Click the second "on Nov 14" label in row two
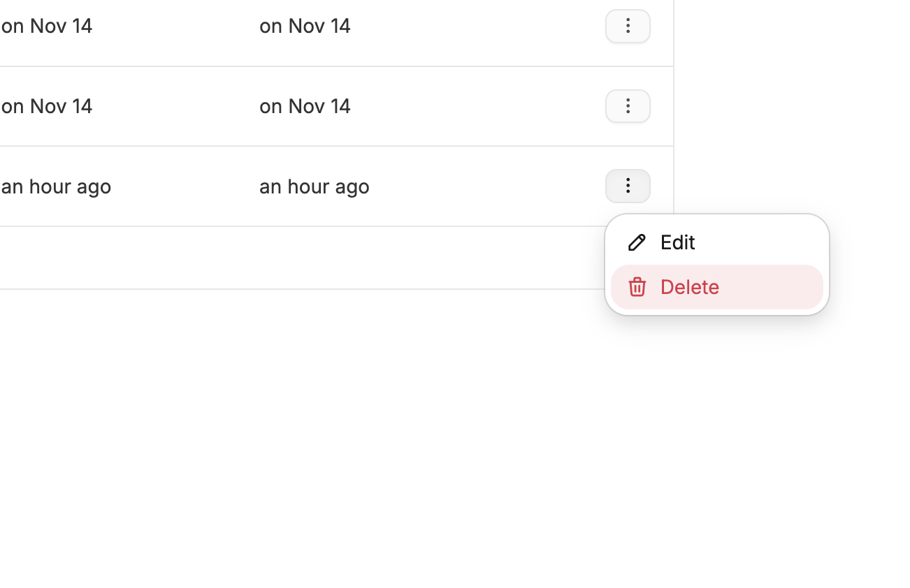This screenshot has height=588, width=910. pos(305,106)
